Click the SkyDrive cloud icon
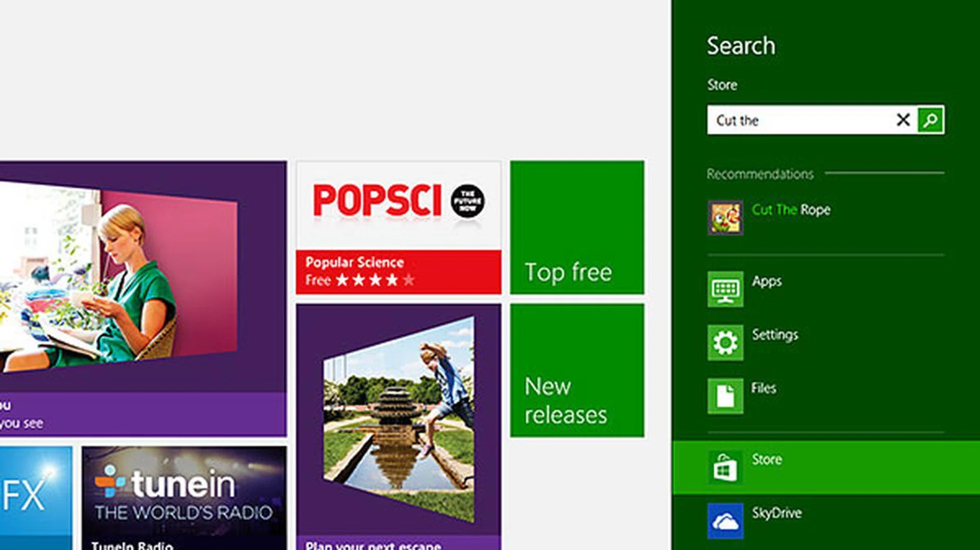This screenshot has height=550, width=980. (725, 521)
